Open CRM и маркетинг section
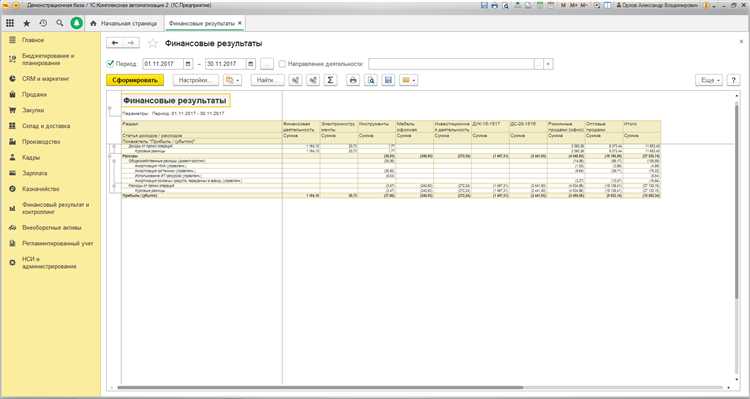750x399 pixels. coord(50,78)
